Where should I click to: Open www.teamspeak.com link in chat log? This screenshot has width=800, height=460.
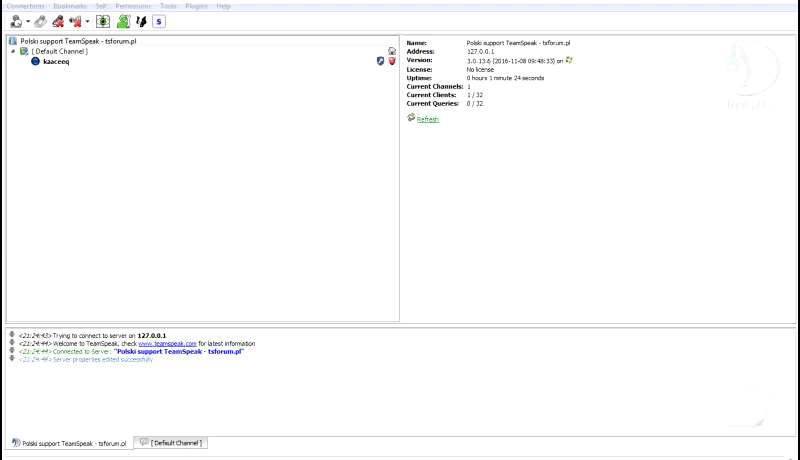tap(167, 344)
